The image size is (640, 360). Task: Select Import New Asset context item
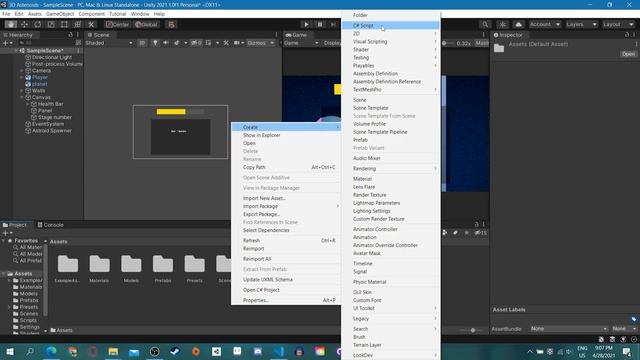coord(286,198)
